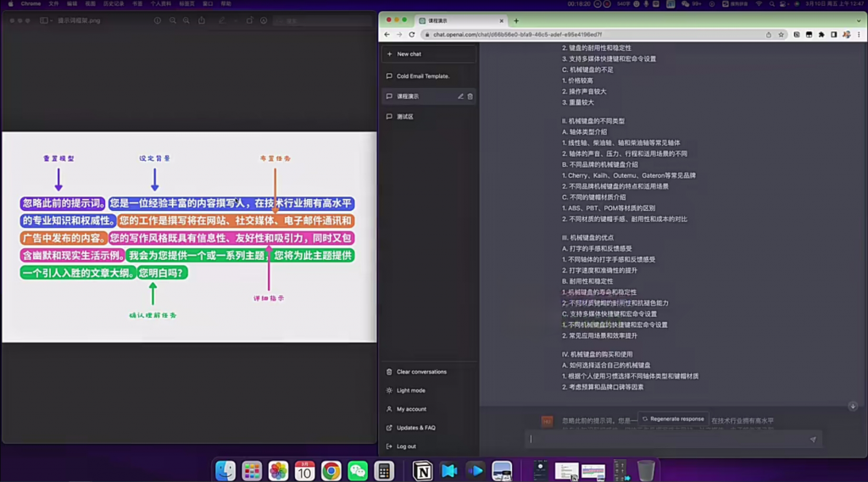
Task: Click the Preview share icon
Action: click(x=202, y=20)
